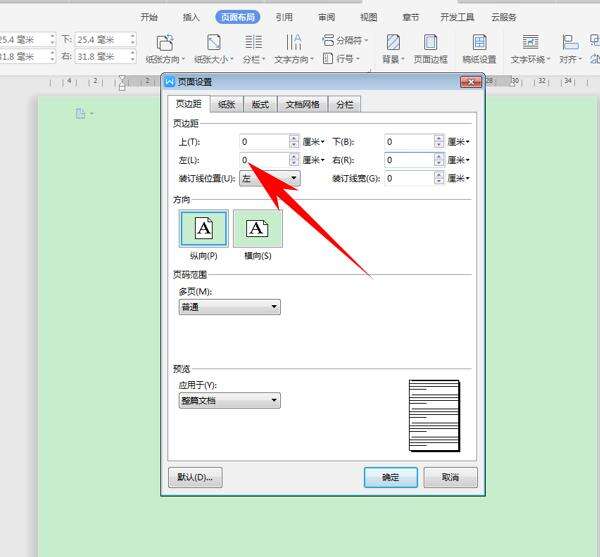
Task: Click the 取消 button
Action: point(450,478)
